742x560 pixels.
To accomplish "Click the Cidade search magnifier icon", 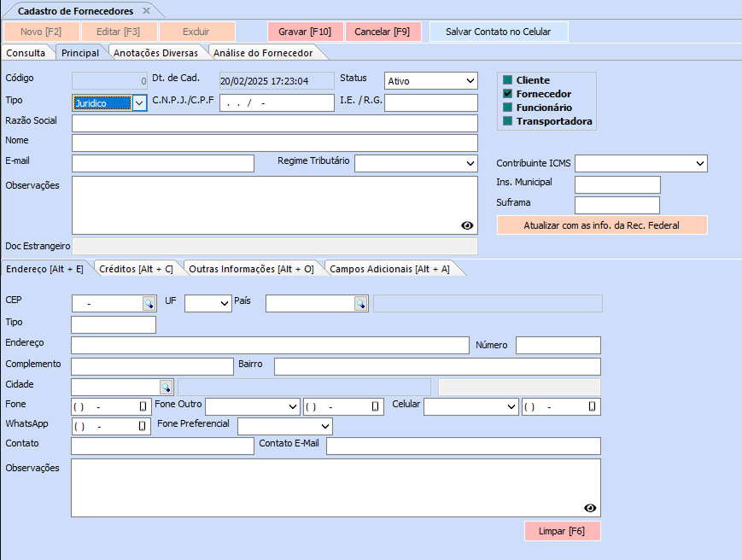I will 167,388.
